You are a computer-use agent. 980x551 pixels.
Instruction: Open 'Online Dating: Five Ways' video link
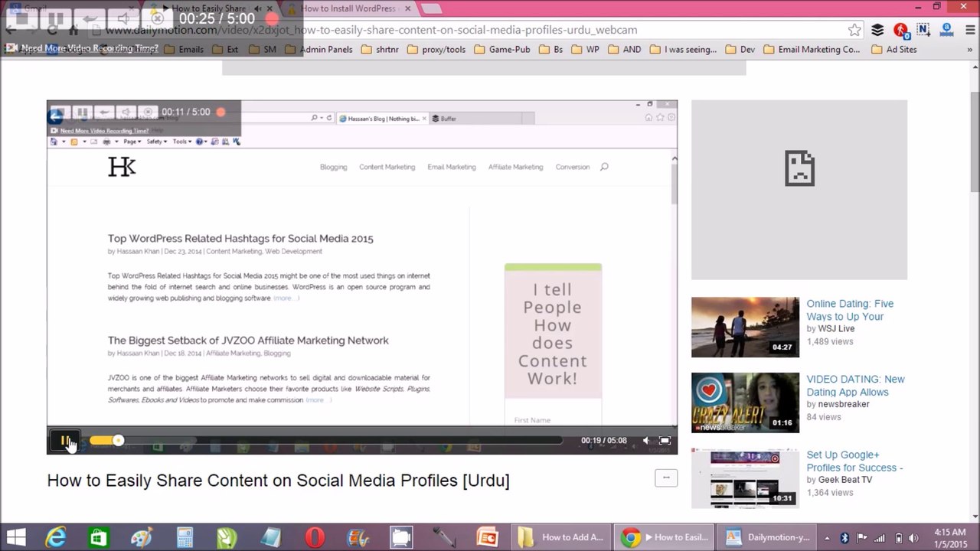(x=850, y=310)
